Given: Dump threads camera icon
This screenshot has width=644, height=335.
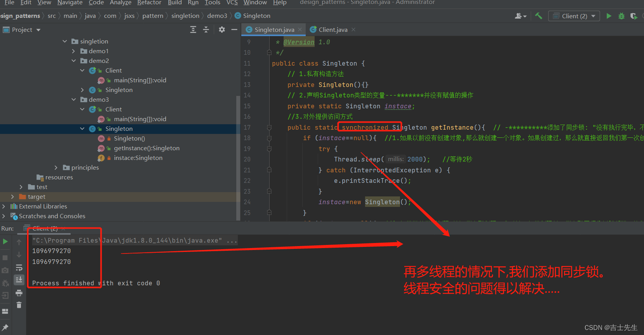Looking at the screenshot, I should (x=5, y=270).
